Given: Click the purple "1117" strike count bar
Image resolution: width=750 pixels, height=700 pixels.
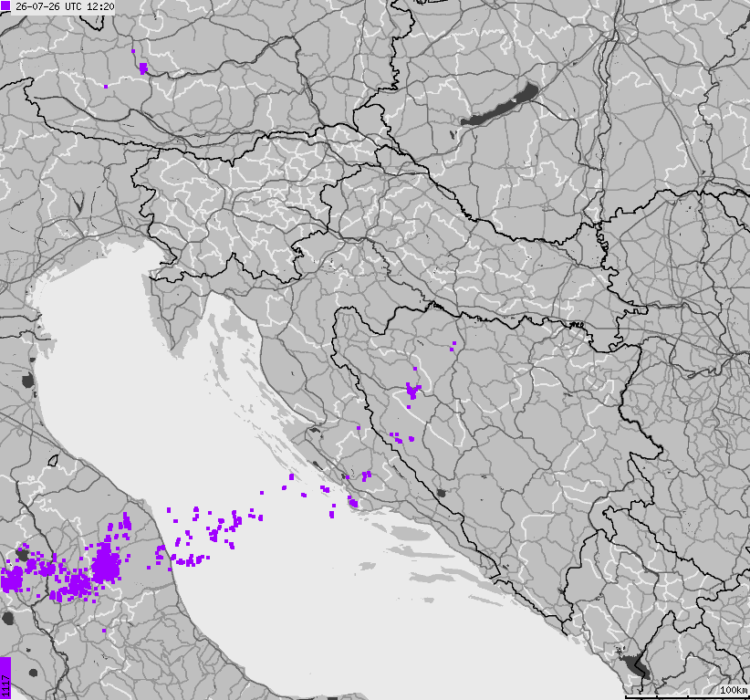Looking at the screenshot, I should (x=5, y=677).
